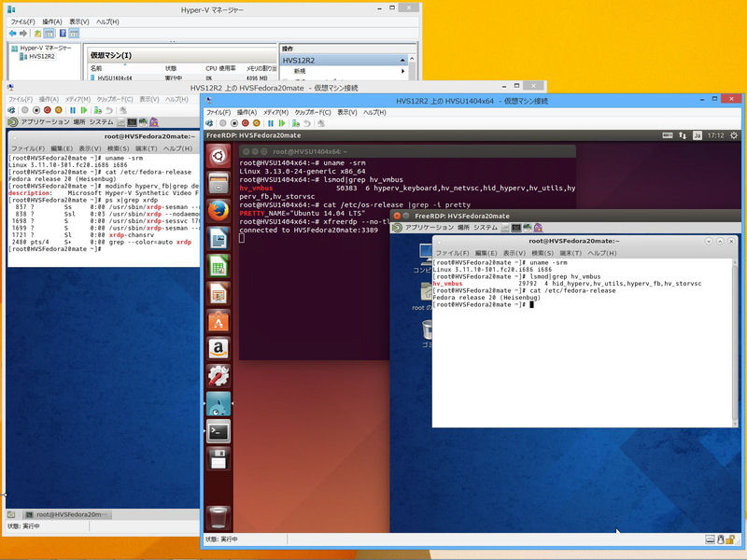The image size is (747, 560).
Task: Open LibreOffice Impress in Ubuntu launcher
Action: [x=218, y=293]
